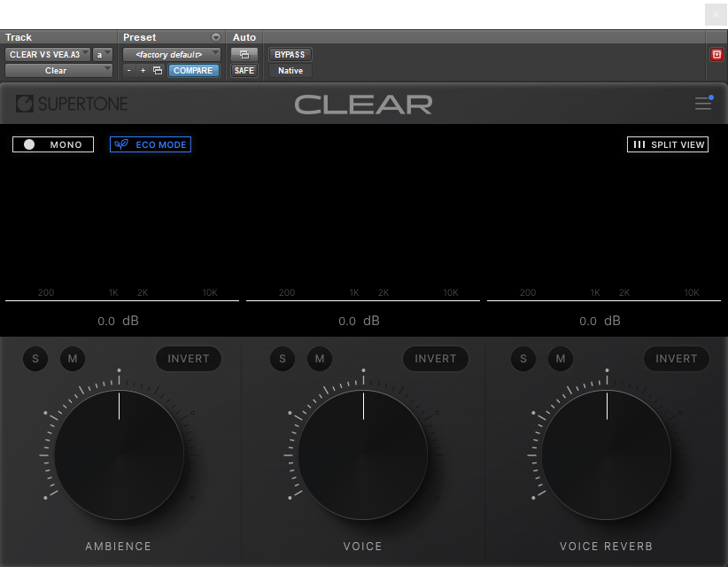728x567 pixels.
Task: Click the Track section label
Action: tap(19, 37)
